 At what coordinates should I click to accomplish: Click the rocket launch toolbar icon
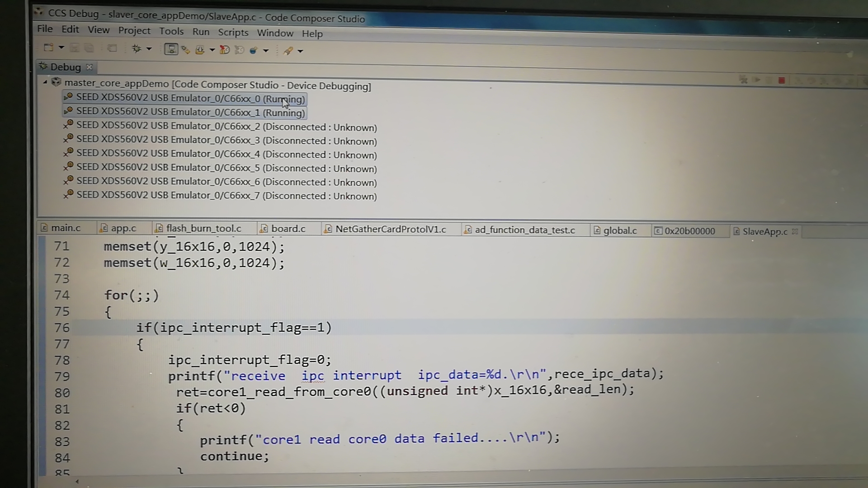pyautogui.click(x=288, y=51)
